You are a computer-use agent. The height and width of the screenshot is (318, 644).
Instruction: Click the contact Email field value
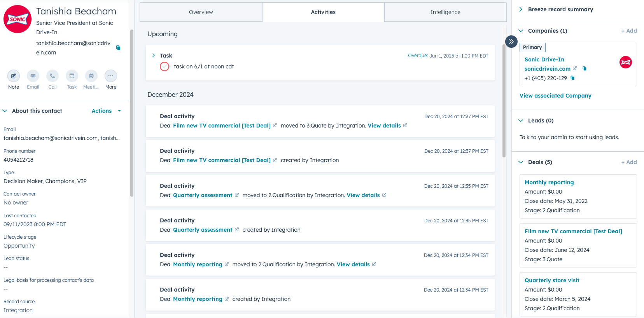[61, 138]
